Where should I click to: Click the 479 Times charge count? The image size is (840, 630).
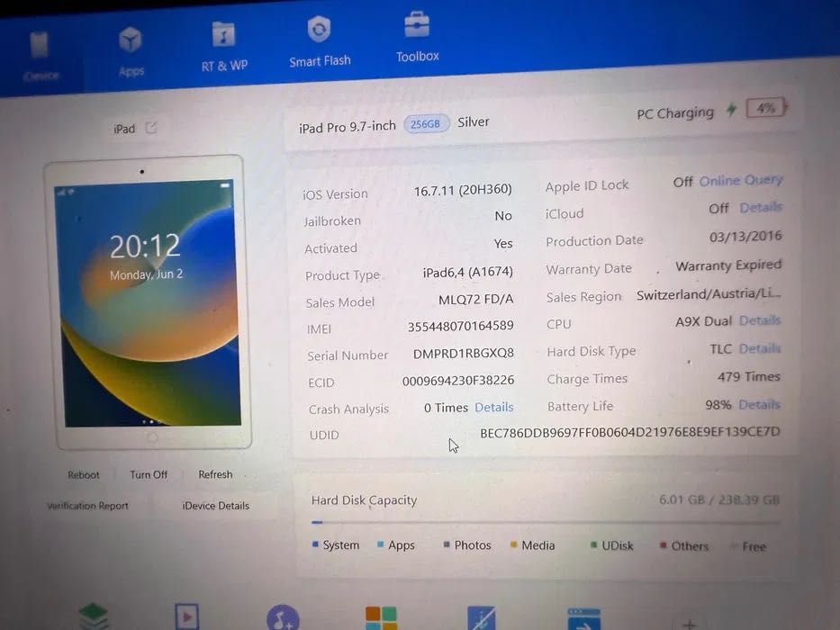pos(749,376)
